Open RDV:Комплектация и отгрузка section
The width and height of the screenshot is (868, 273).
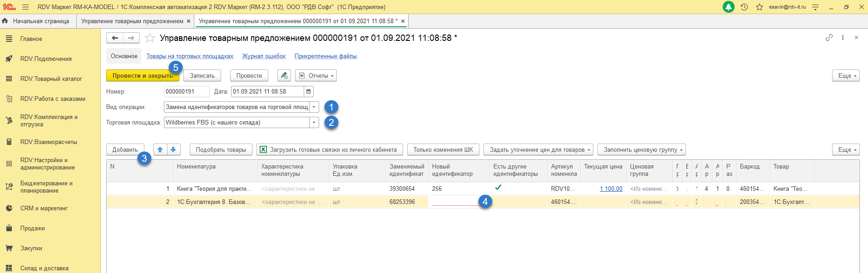[x=49, y=120]
